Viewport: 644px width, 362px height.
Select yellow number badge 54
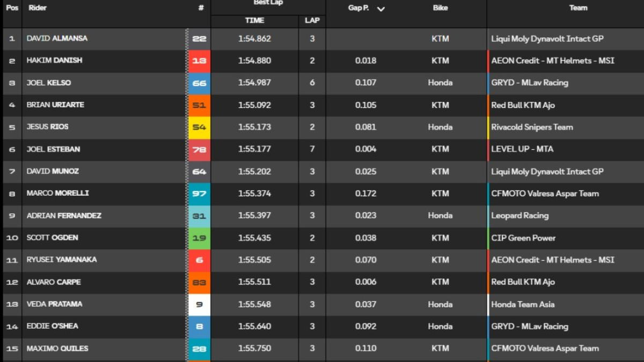click(x=199, y=128)
